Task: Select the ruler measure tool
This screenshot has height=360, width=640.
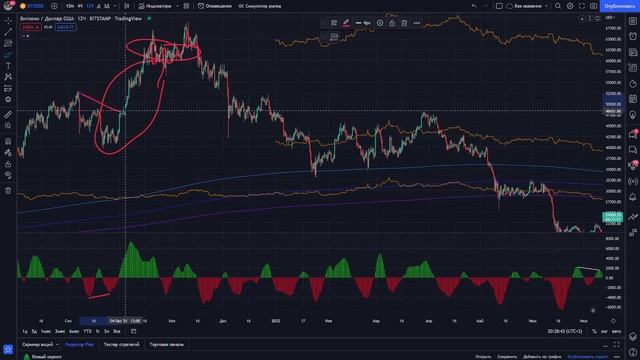Action: (x=8, y=115)
